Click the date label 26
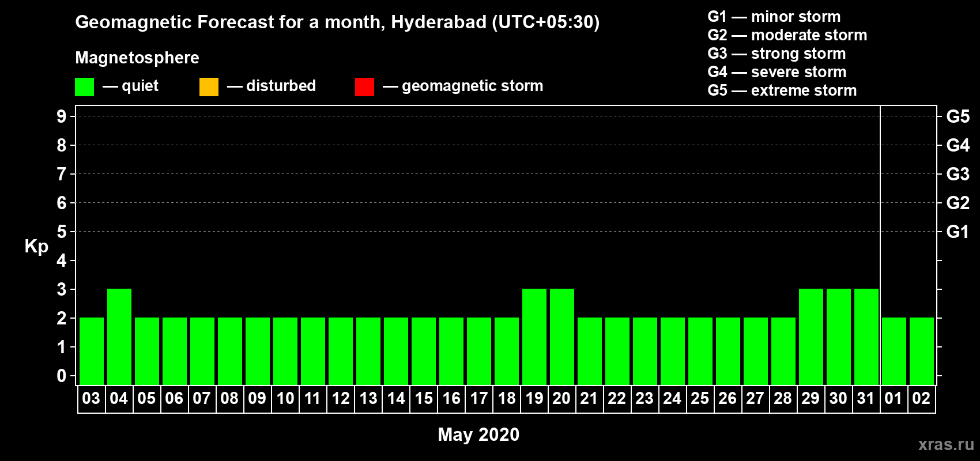The height and width of the screenshot is (461, 980). [728, 398]
